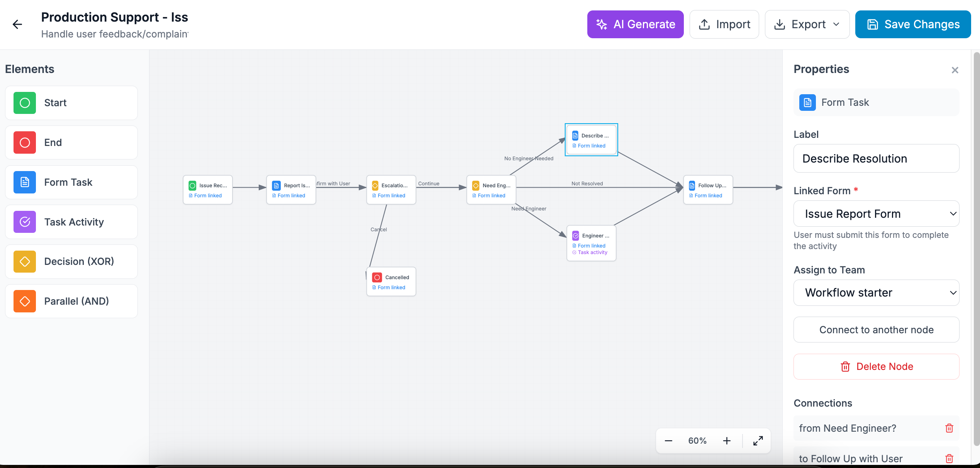Close the Properties panel
This screenshot has width=980, height=468.
point(955,70)
